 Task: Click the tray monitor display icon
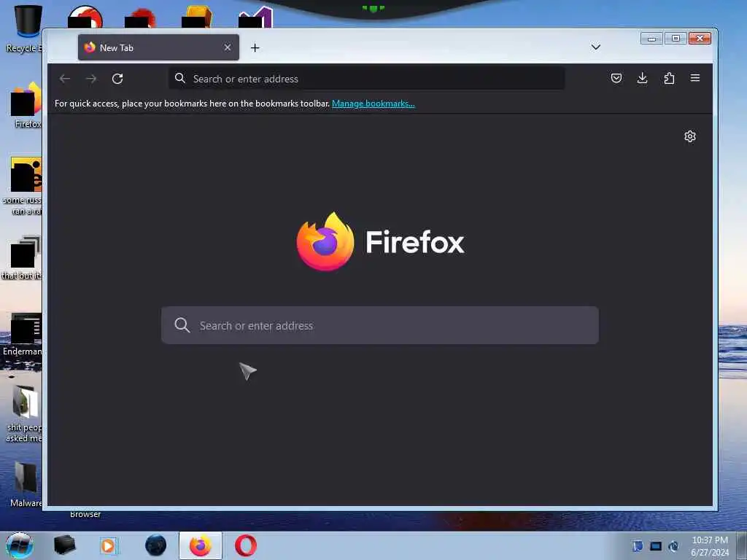656,545
